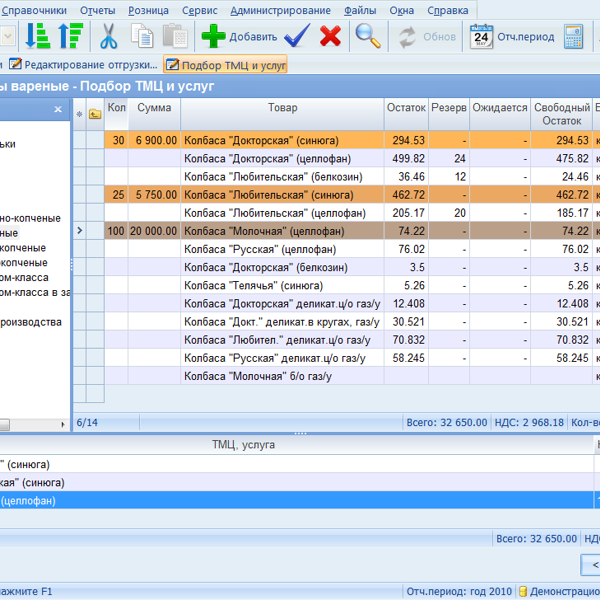The width and height of the screenshot is (600, 600).
Task: Open the Отч.период calendar button
Action: tap(513, 37)
